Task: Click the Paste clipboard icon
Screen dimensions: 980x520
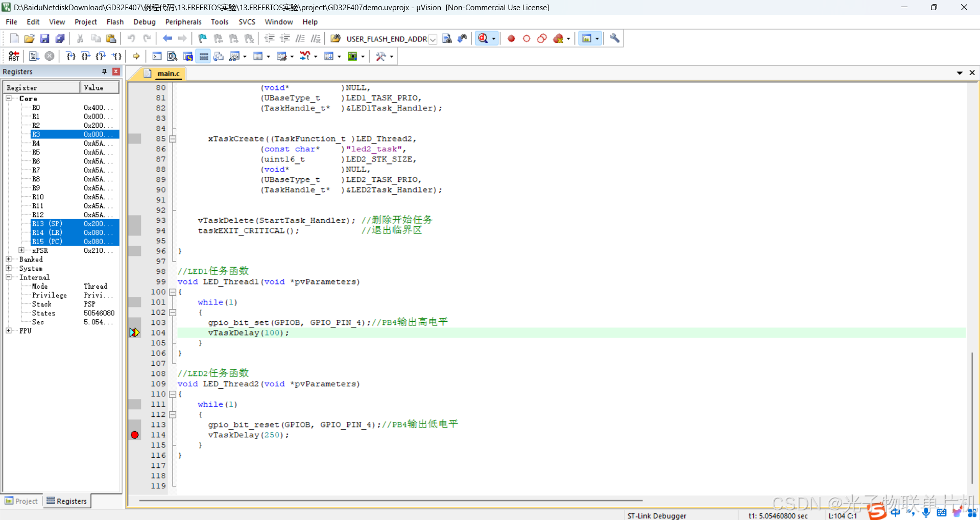Action: click(x=111, y=38)
